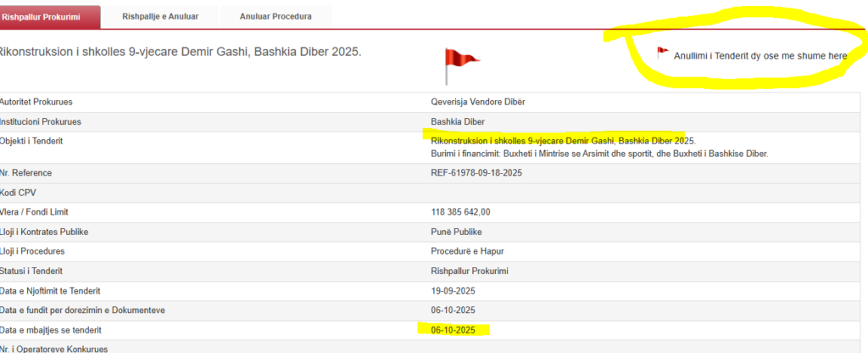
Task: Click the 'Qeverisja Vendore Dibër' authority value
Action: (483, 103)
